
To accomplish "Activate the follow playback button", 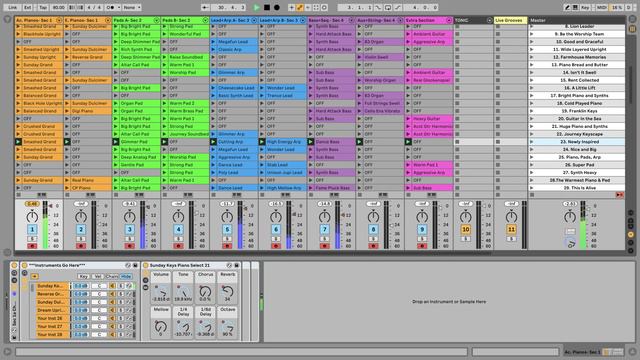I will pos(205,7).
